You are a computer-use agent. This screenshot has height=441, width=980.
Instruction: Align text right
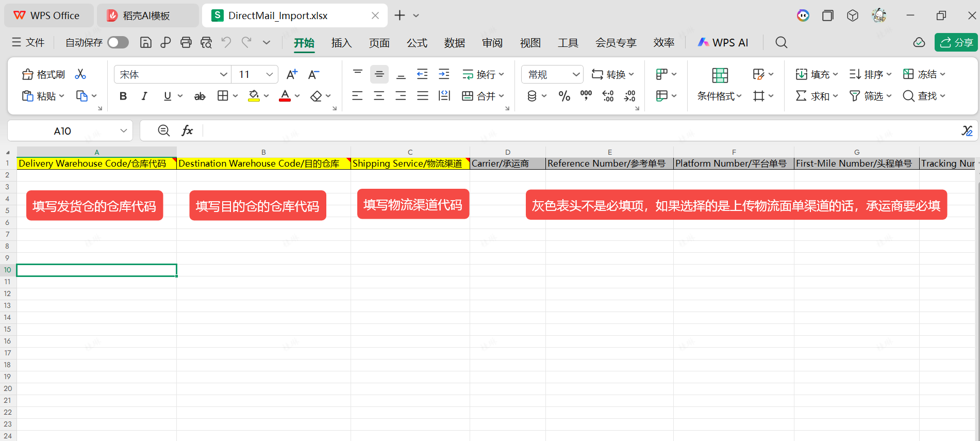coord(401,96)
